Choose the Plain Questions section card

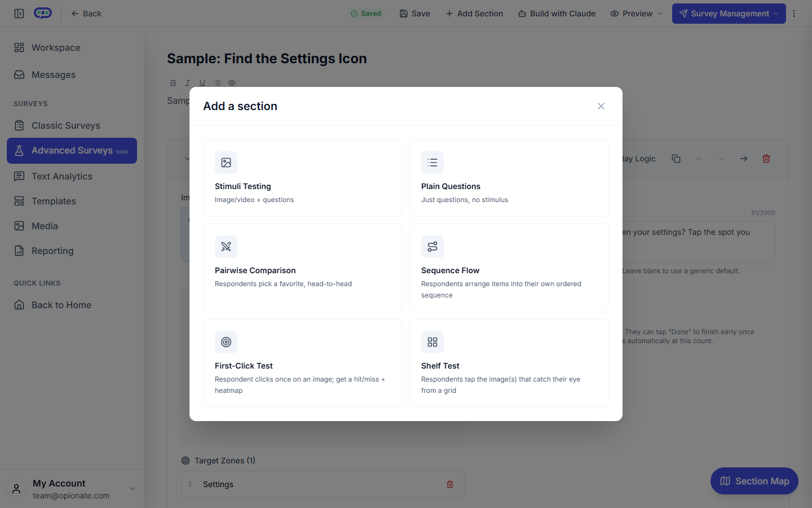[509, 178]
